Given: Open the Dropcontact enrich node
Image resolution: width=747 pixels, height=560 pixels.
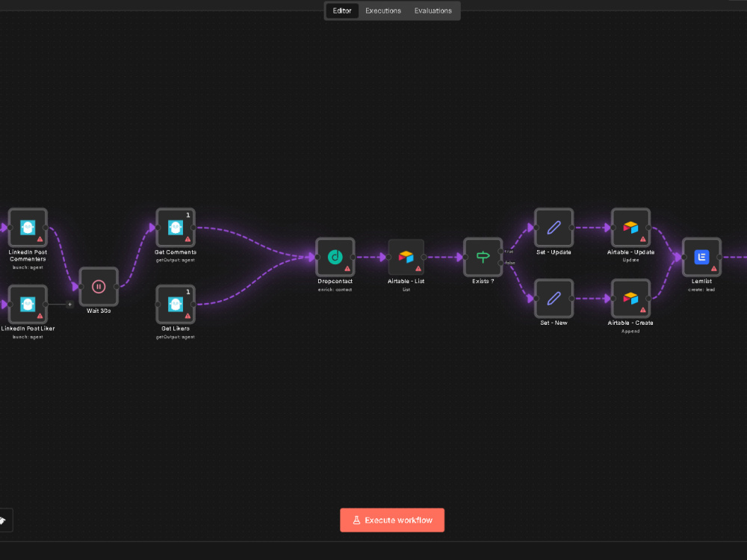Looking at the screenshot, I should [x=335, y=257].
